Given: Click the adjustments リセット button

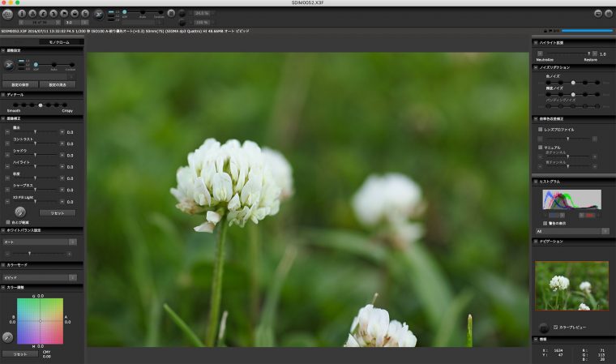Looking at the screenshot, I should pyautogui.click(x=58, y=213).
